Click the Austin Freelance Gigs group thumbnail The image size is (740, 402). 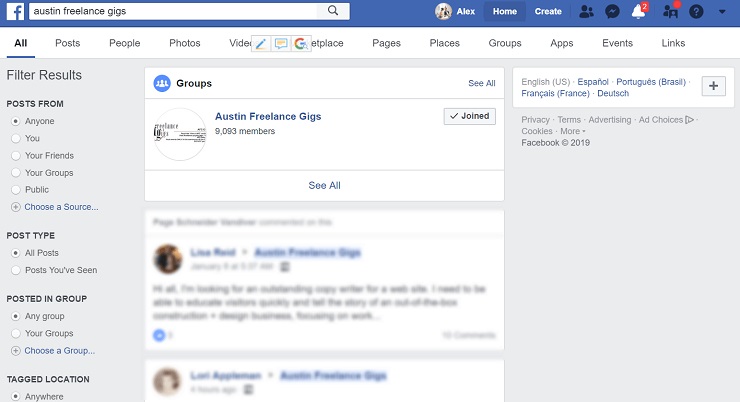[180, 134]
